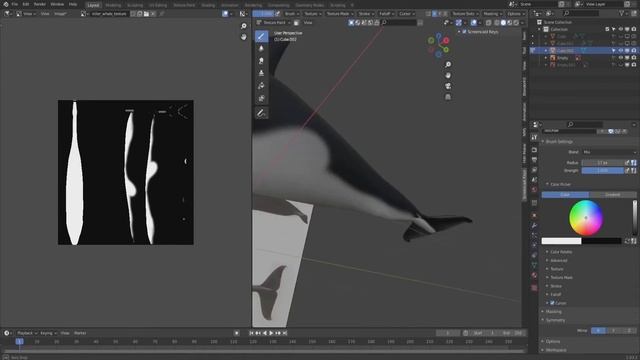
Task: Expand the Color Palette subpanel
Action: [561, 252]
